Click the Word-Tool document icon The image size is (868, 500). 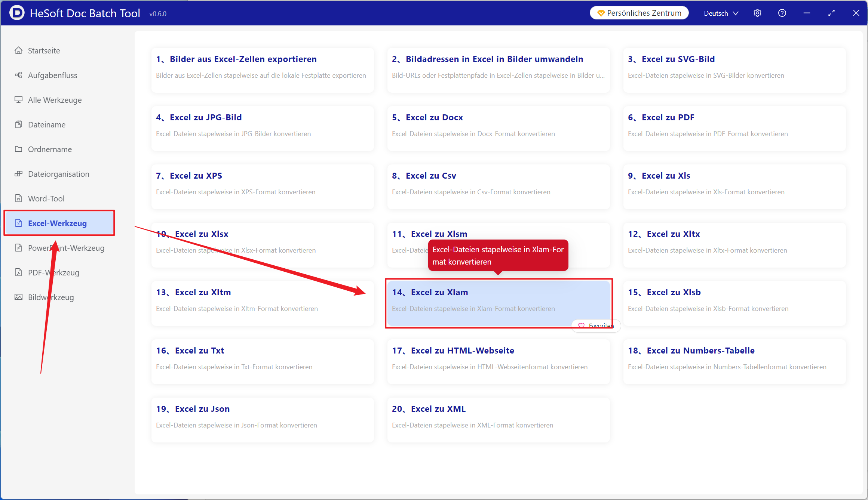tap(18, 198)
